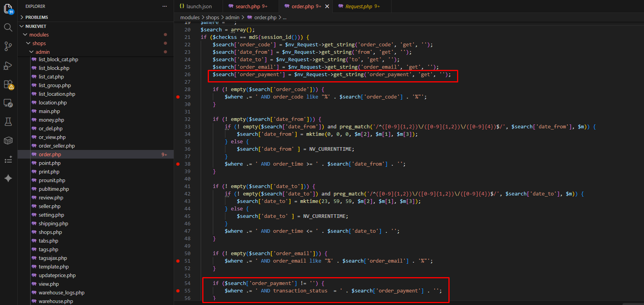Viewport: 644px width, 305px height.
Task: Open the Extensions view with warning badge
Action: pyautogui.click(x=8, y=84)
